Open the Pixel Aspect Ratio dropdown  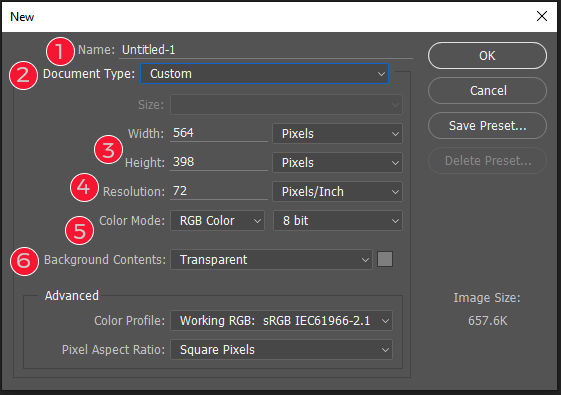[282, 350]
